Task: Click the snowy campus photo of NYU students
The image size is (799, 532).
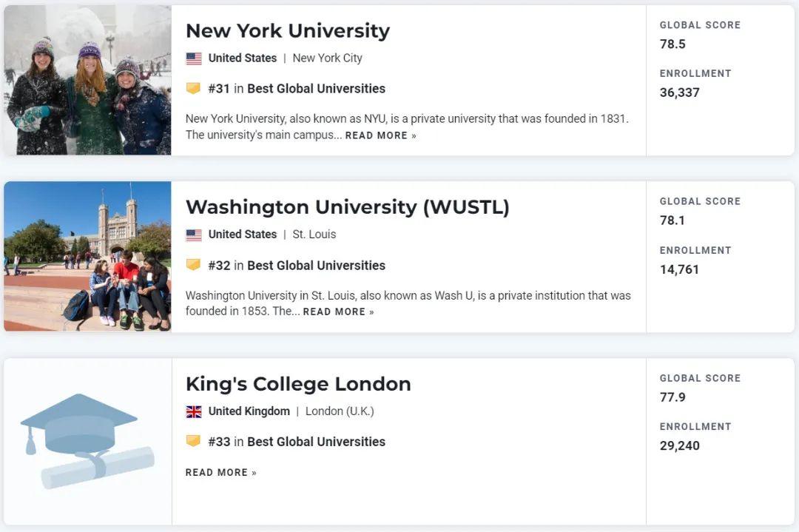Action: 87,79
